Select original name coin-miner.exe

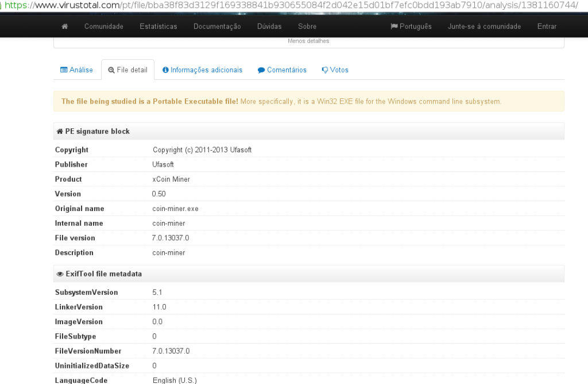point(175,208)
